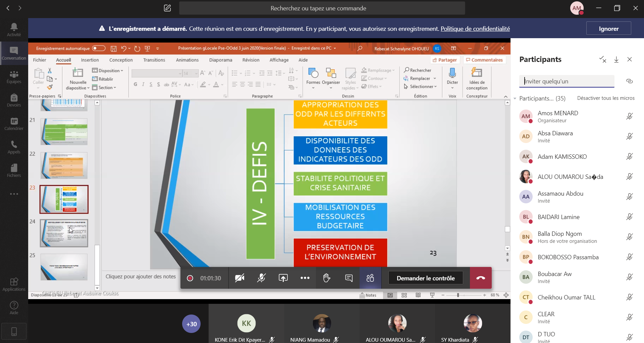Open the font name combo box
This screenshot has width=644, height=343.
point(157,73)
